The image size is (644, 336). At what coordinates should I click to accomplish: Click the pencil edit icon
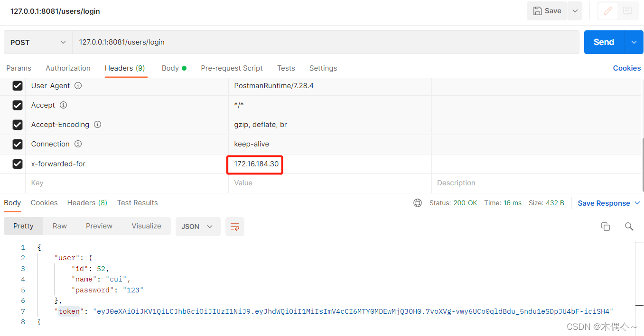click(x=607, y=11)
